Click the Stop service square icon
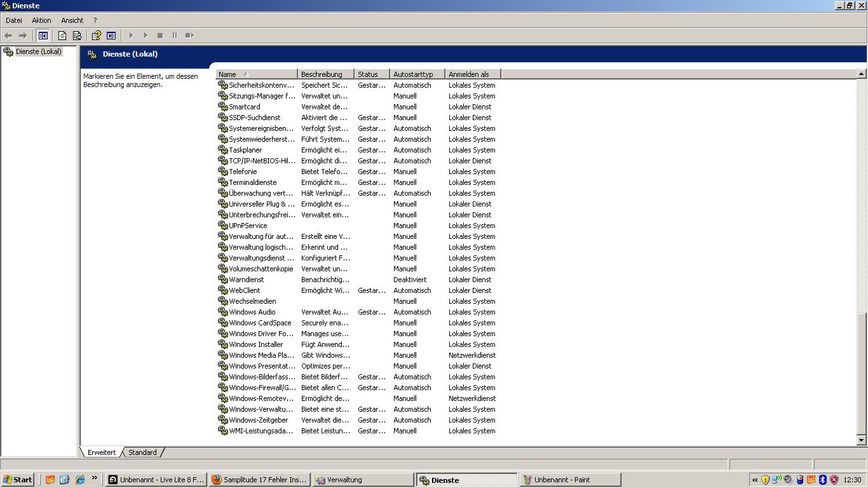868x488 pixels. click(x=160, y=36)
